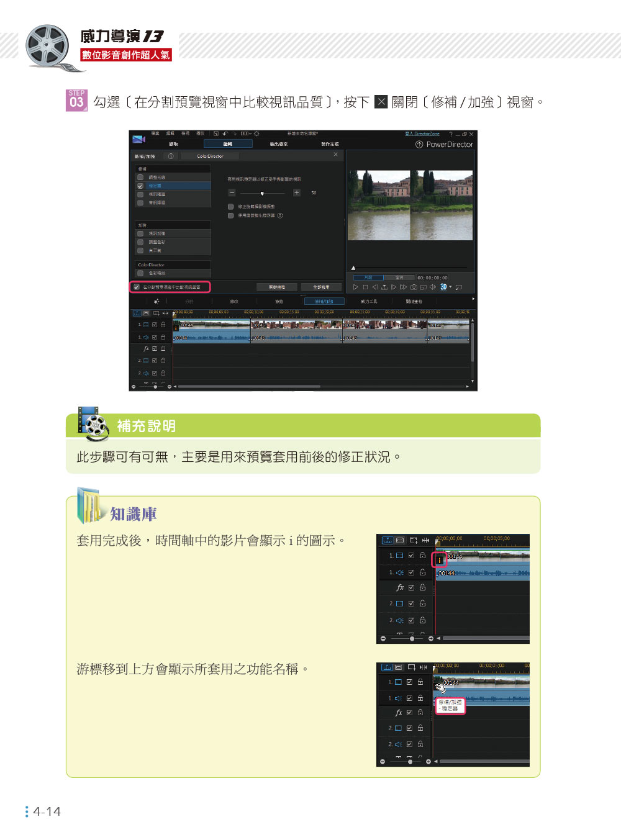Switch to the Edit module tab
The height and width of the screenshot is (840, 621).
(x=228, y=144)
